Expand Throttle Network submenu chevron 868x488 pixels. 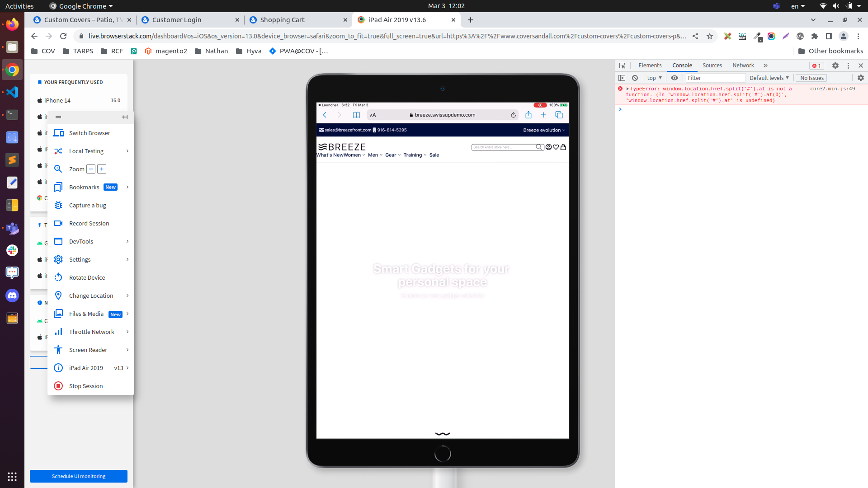point(127,332)
